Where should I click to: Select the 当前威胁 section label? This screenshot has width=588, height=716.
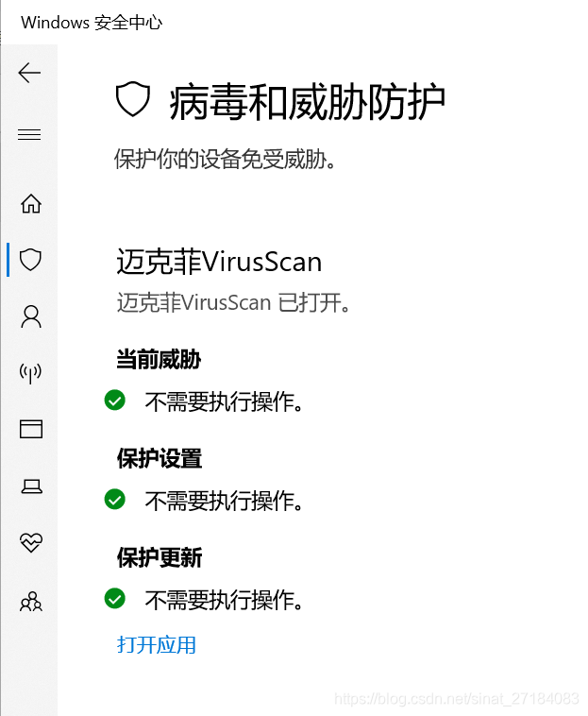(159, 359)
